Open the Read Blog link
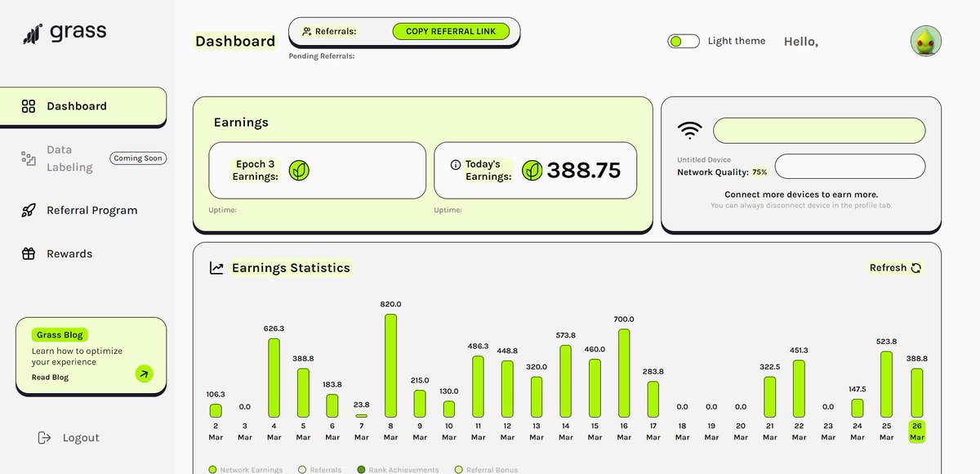The width and height of the screenshot is (980, 474). click(50, 378)
